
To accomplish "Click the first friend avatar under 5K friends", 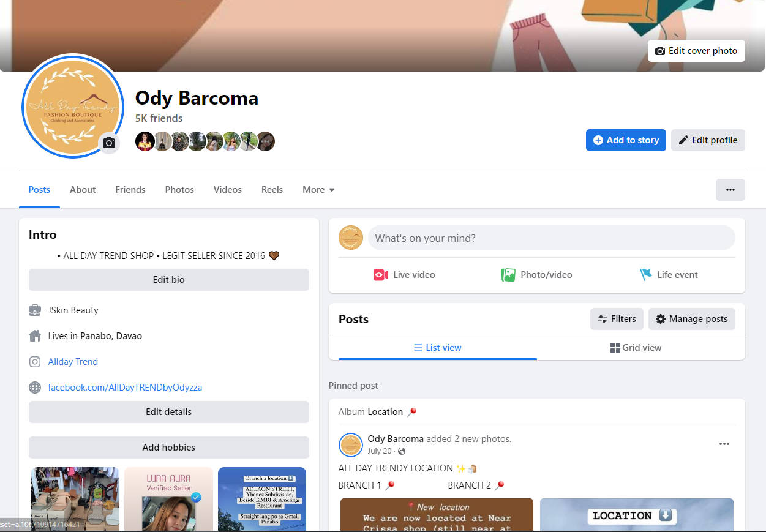I will click(145, 141).
